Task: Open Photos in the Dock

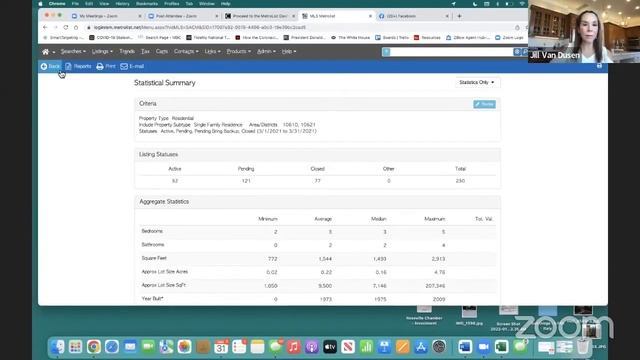Action: (x=184, y=347)
